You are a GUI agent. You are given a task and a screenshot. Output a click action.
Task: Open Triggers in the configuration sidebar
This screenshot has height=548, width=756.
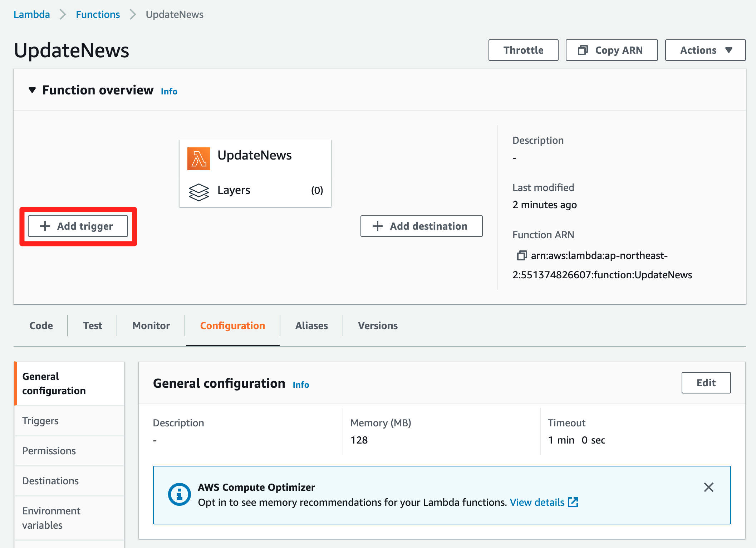70,421
